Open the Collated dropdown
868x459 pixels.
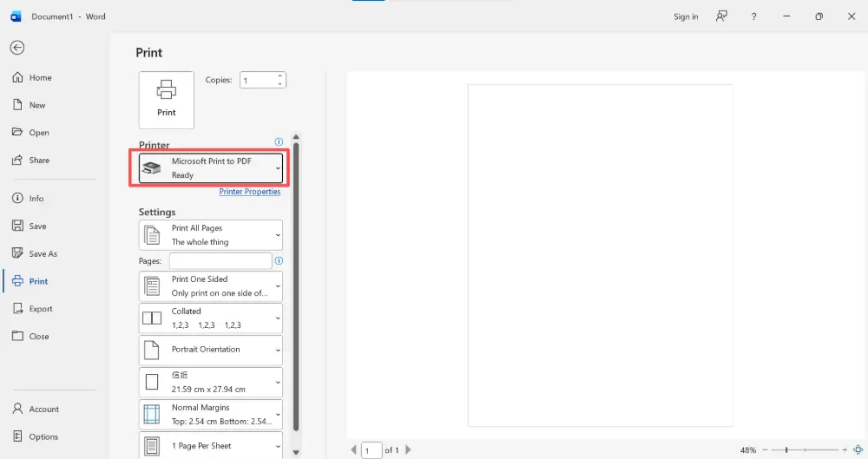coord(211,318)
